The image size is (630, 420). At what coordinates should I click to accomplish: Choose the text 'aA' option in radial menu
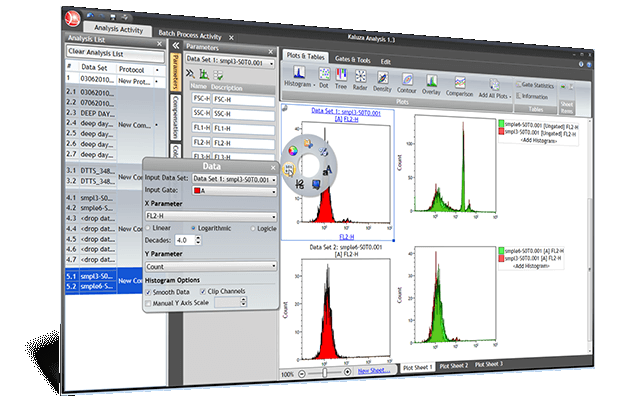click(x=327, y=170)
